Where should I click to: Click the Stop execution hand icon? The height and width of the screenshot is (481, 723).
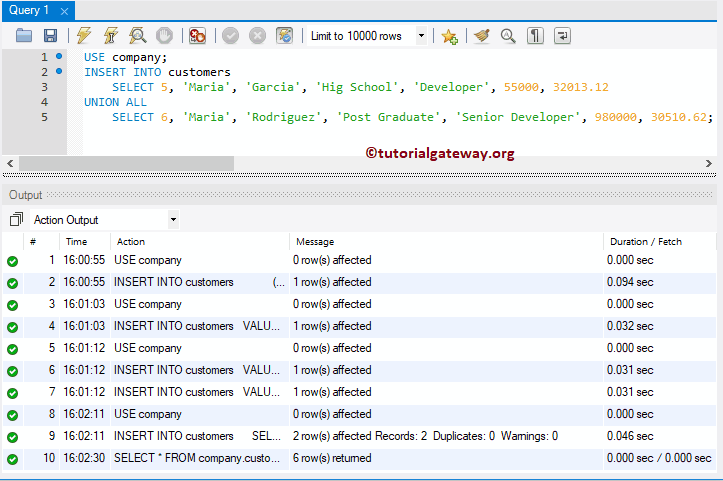coord(164,36)
